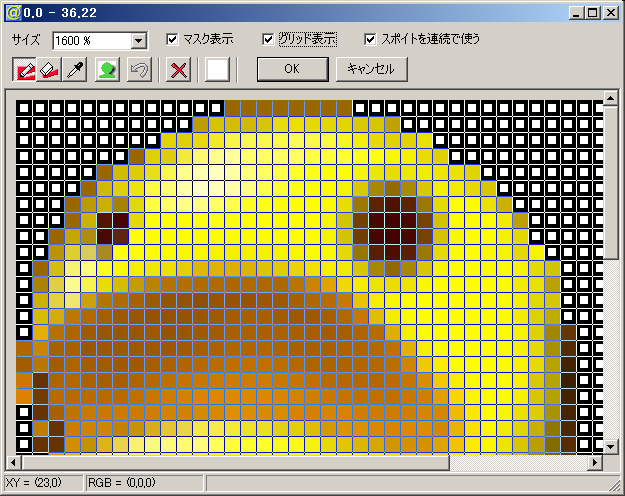
Task: Undo with the curved arrow icon
Action: (139, 70)
